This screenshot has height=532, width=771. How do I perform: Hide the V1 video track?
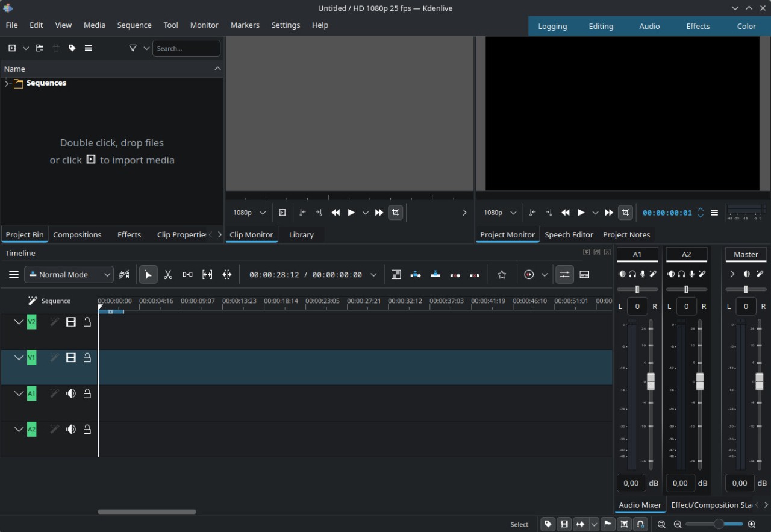click(x=71, y=358)
